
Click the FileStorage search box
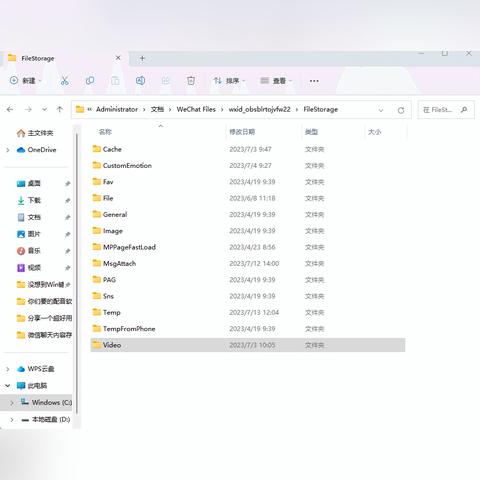pos(446,110)
